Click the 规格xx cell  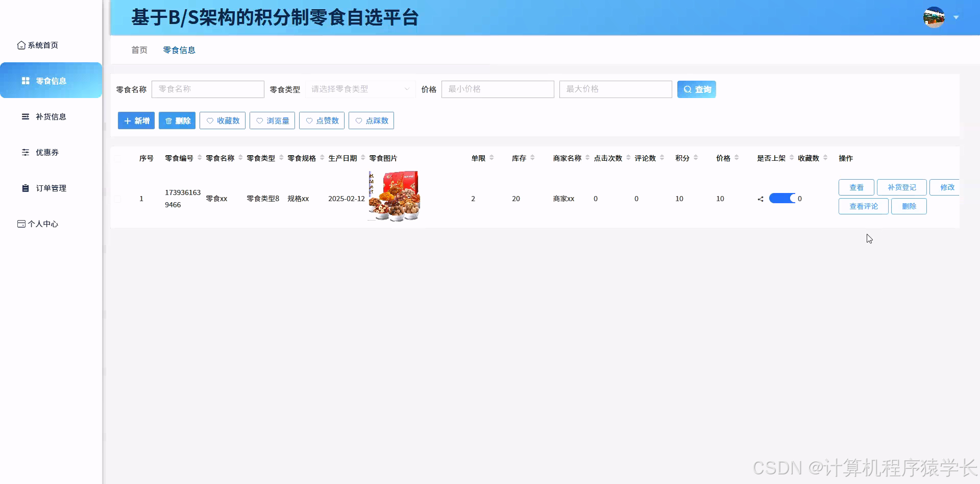click(x=298, y=199)
